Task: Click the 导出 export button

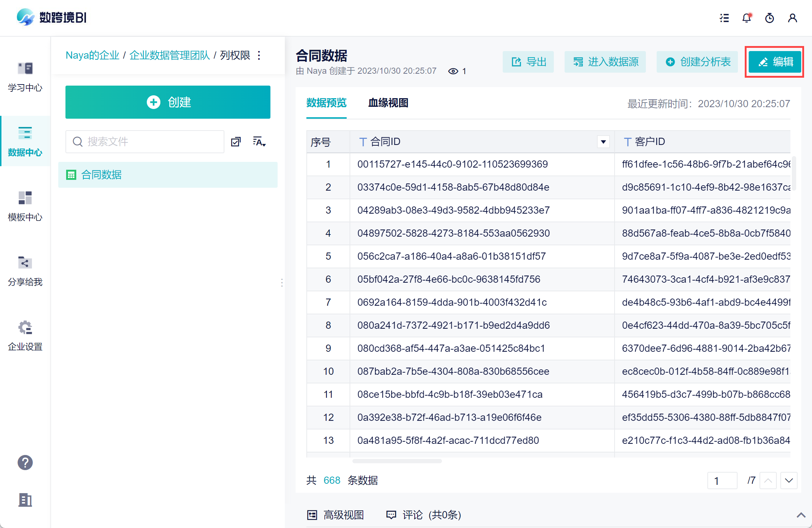Action: coord(528,62)
